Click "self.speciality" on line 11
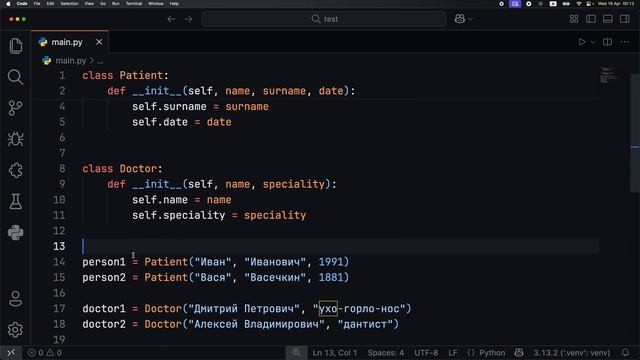The height and width of the screenshot is (360, 640). [178, 216]
